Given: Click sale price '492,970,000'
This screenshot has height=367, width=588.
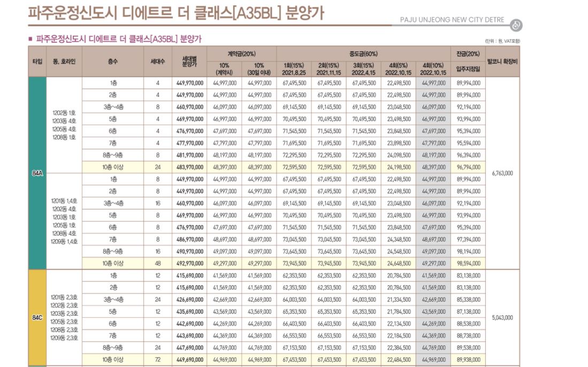Looking at the screenshot, I should [x=190, y=264].
